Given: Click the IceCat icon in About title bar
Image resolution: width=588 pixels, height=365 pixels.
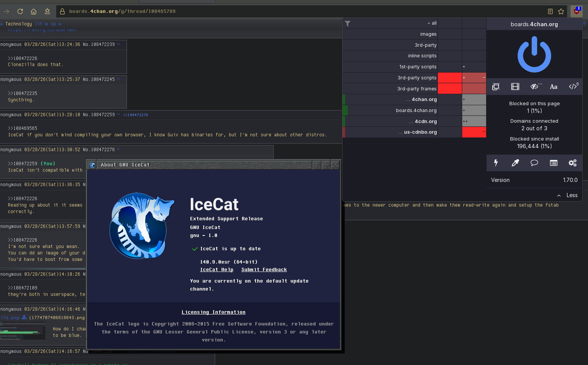Looking at the screenshot, I should (92, 165).
